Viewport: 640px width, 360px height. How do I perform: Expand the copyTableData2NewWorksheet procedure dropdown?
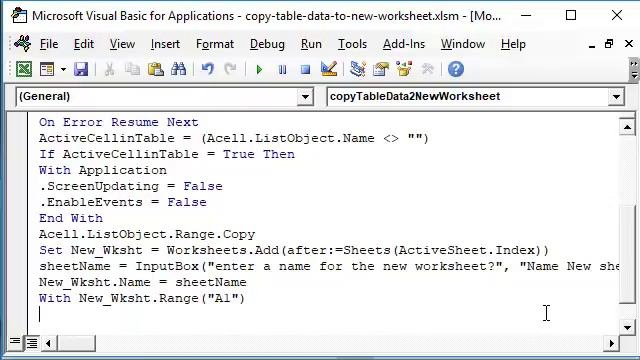(x=616, y=97)
